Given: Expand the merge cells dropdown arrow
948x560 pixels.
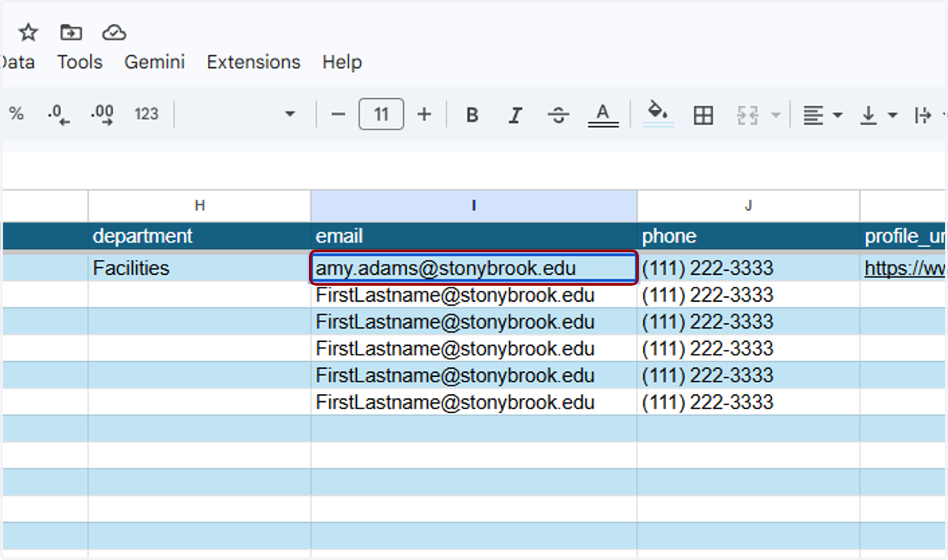Looking at the screenshot, I should point(776,115).
